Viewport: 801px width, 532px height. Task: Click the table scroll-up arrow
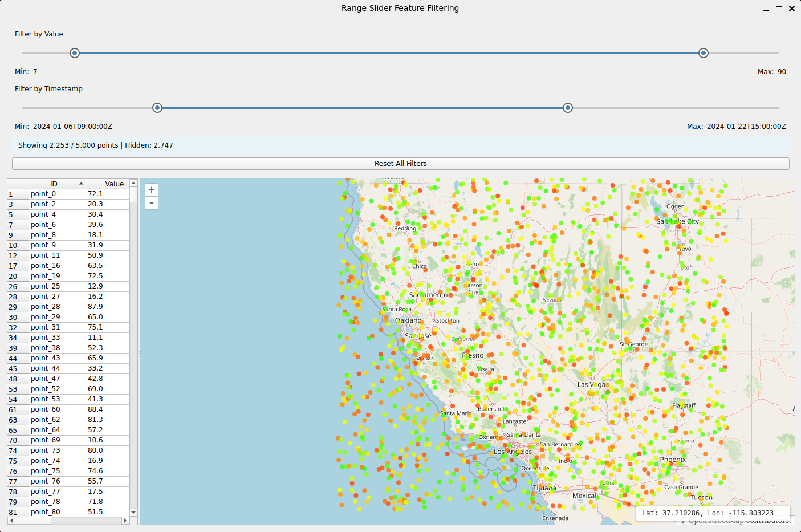[133, 183]
